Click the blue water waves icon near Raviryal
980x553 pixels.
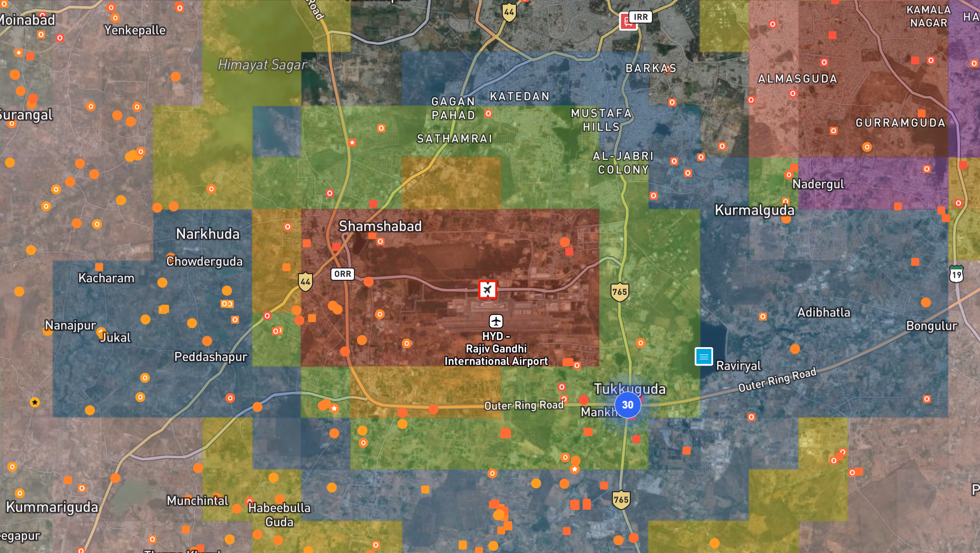coord(704,357)
